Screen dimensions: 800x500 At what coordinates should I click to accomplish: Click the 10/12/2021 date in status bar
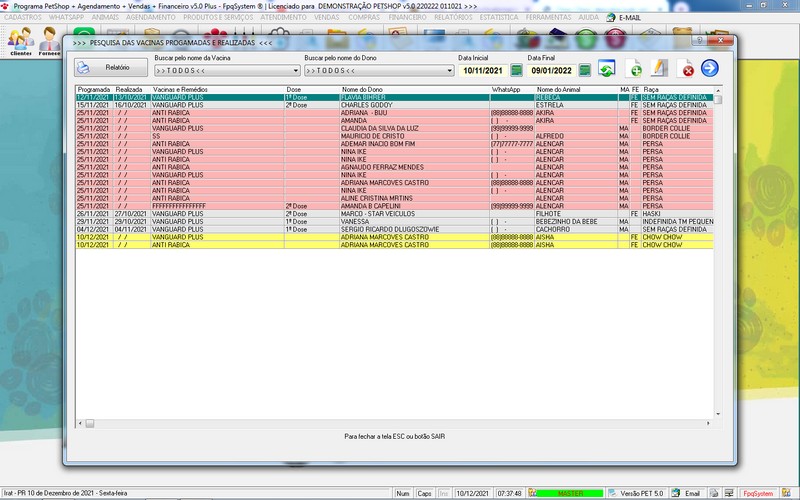[472, 493]
